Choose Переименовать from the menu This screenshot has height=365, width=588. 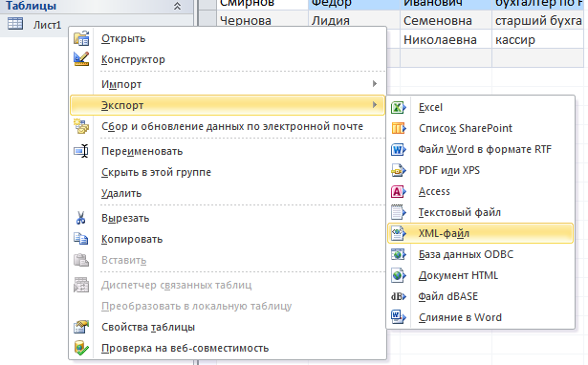tap(228, 151)
